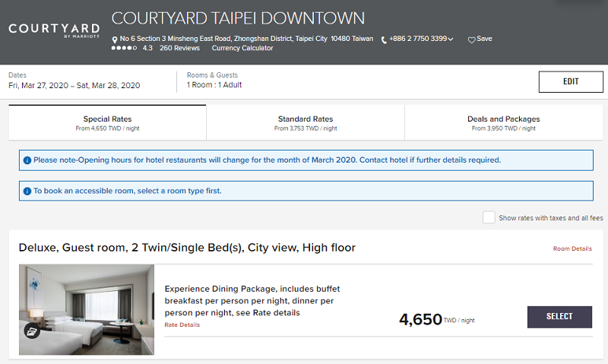Open the 260 Reviews link

pyautogui.click(x=179, y=48)
